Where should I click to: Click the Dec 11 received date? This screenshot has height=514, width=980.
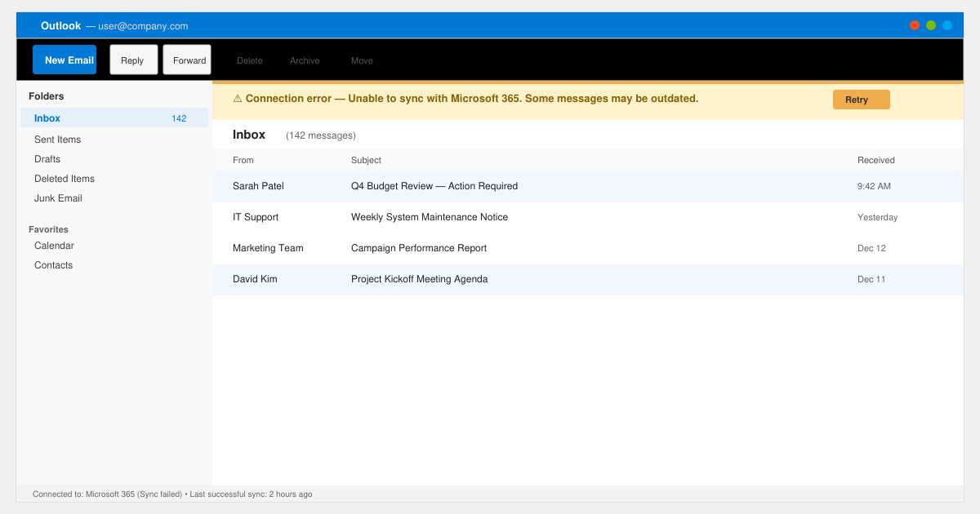click(x=871, y=279)
